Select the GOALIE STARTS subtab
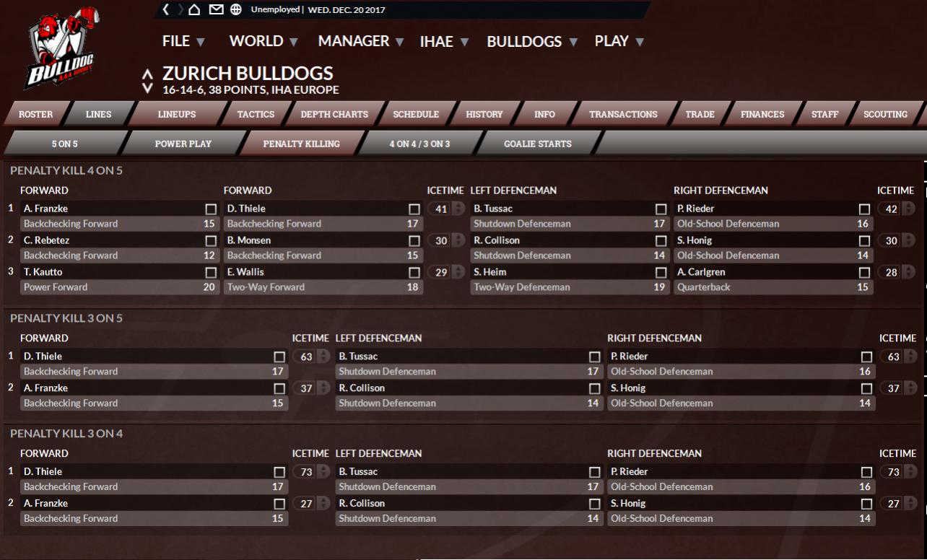Image resolution: width=927 pixels, height=560 pixels. click(x=537, y=144)
